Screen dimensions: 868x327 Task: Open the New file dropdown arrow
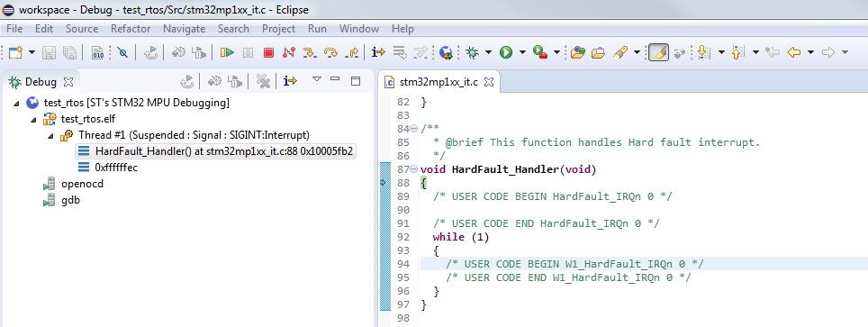(x=32, y=52)
